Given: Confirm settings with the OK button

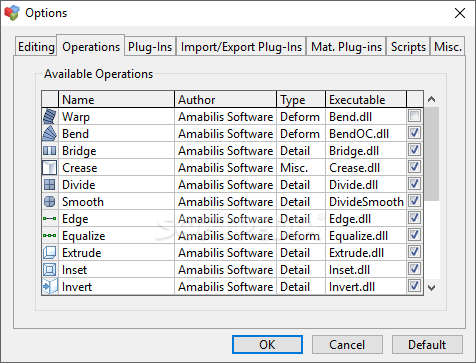Looking at the screenshot, I should (x=267, y=344).
